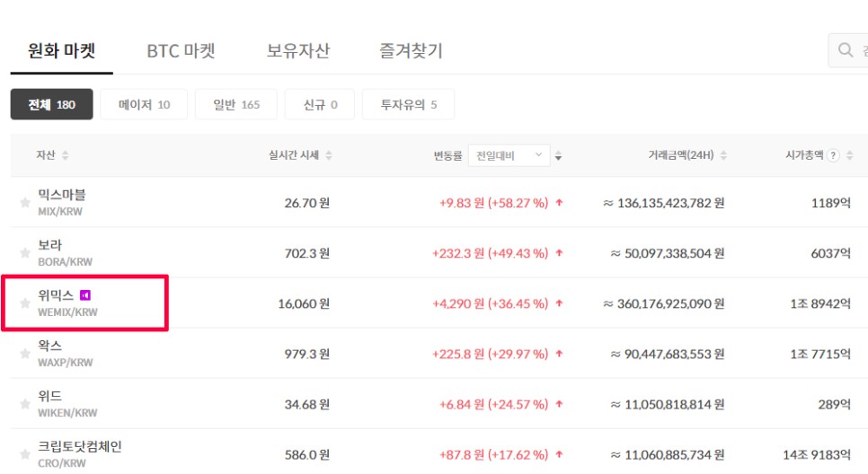Sort by 실시간 시세 column arrows

coord(329,155)
